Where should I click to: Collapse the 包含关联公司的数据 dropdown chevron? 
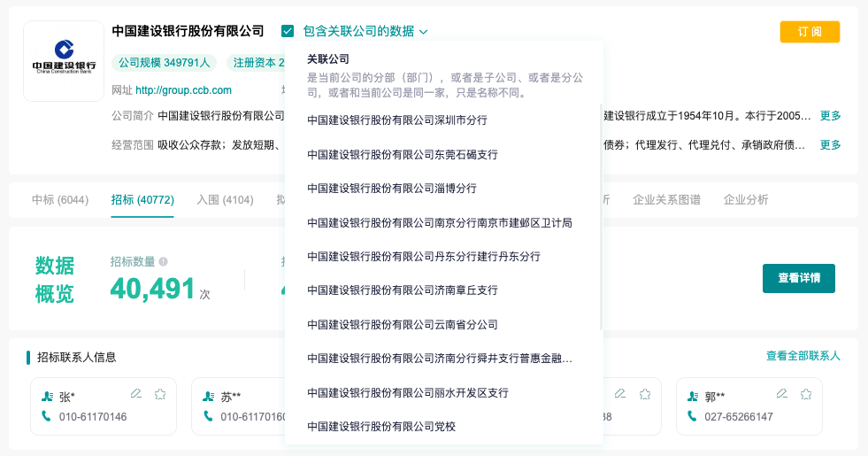(x=424, y=32)
